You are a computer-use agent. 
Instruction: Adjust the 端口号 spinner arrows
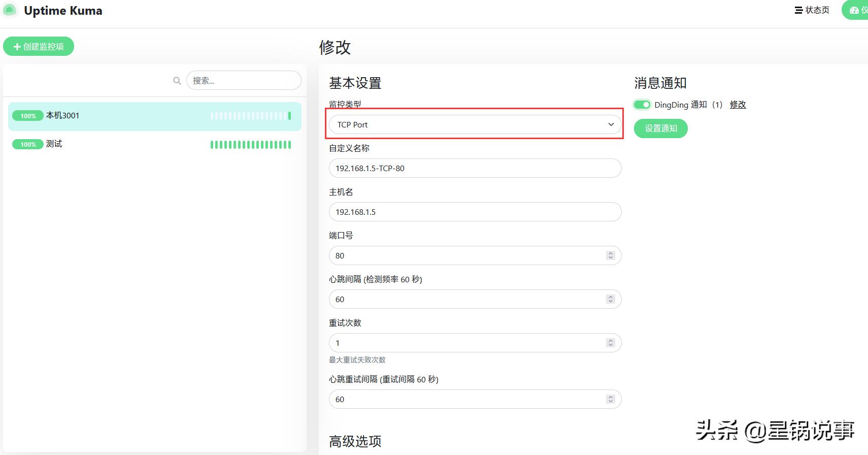(611, 255)
